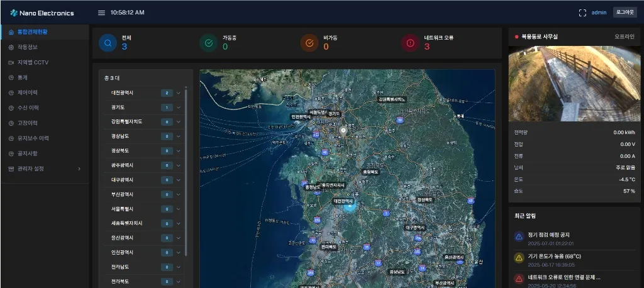Click the fullscreen icon beside admin
Image resolution: width=644 pixels, height=288 pixels.
click(582, 13)
